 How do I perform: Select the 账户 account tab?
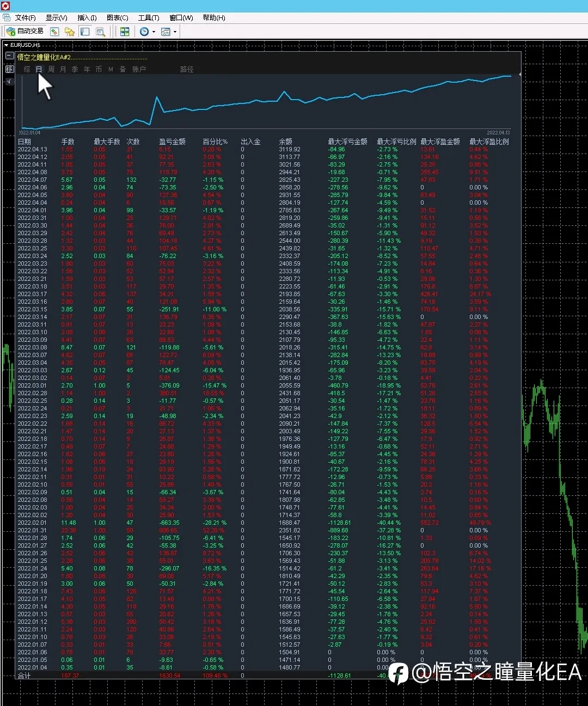[x=139, y=69]
